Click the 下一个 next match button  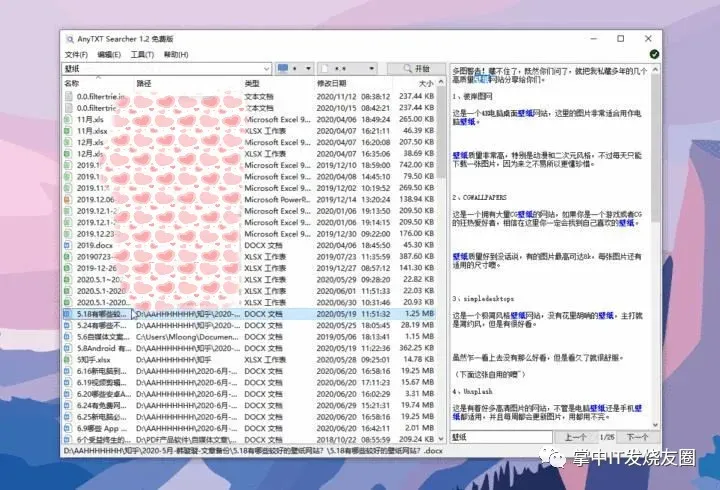[x=637, y=437]
